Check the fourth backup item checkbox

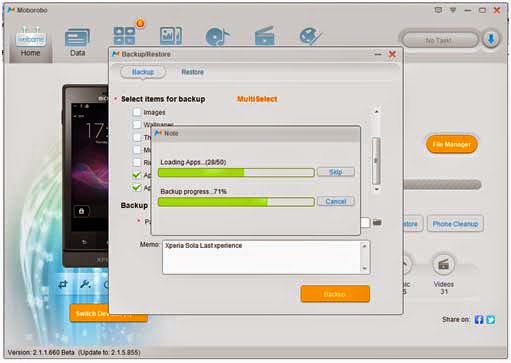click(x=137, y=150)
